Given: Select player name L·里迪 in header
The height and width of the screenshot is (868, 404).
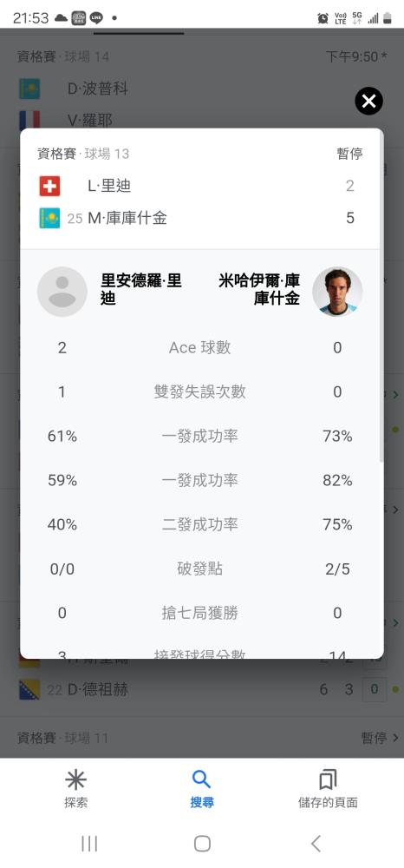Looking at the screenshot, I should [109, 186].
